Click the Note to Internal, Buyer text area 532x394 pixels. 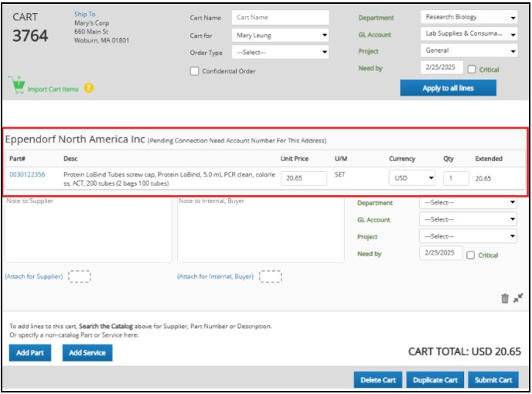point(261,230)
